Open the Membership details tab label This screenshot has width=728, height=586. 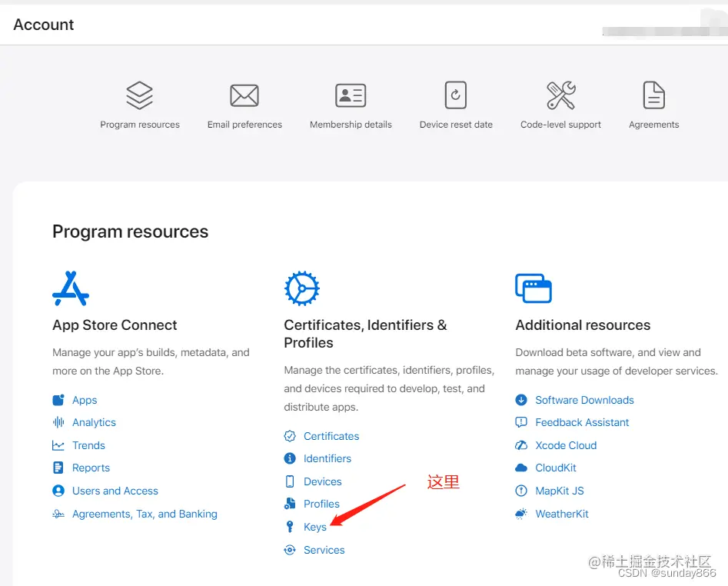tap(351, 125)
